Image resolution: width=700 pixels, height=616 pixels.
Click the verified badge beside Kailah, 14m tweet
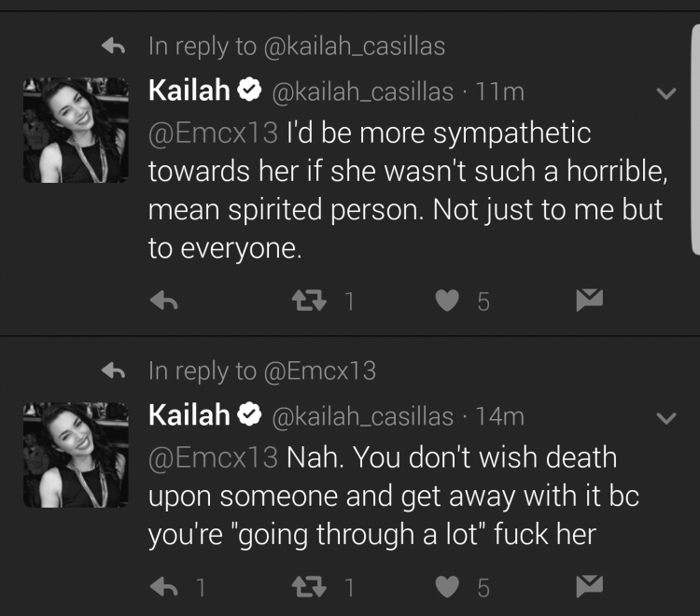pos(249,414)
